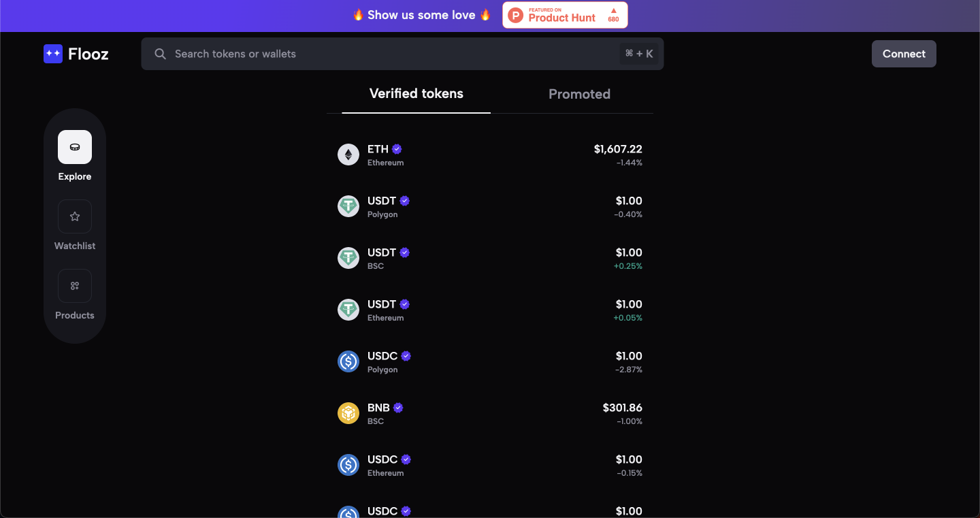Open the USDT BSC token row
Screen dimensions: 980x518
[490, 258]
